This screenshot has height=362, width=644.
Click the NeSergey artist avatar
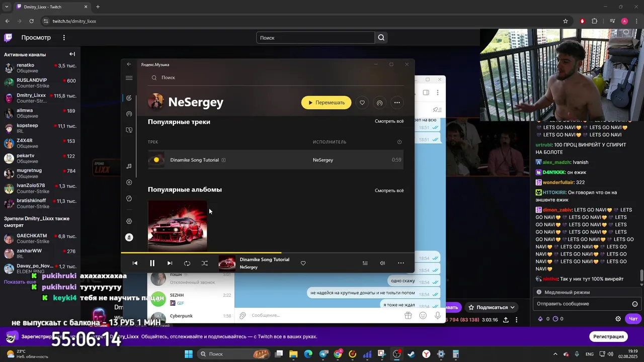coord(156,102)
